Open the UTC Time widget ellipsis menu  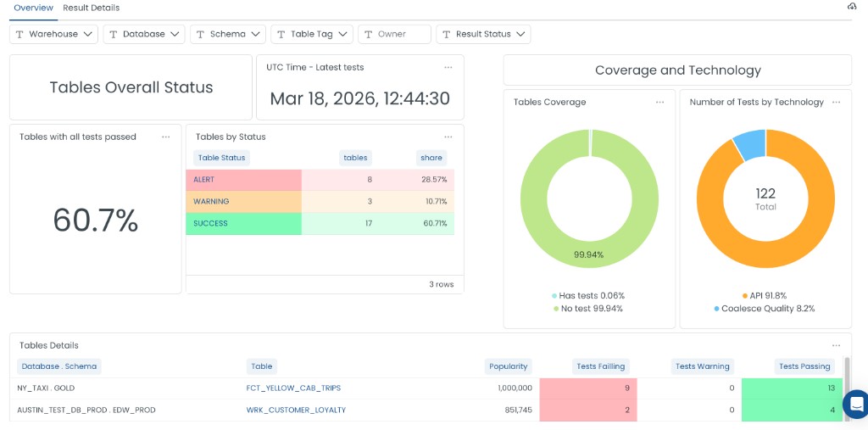point(448,67)
